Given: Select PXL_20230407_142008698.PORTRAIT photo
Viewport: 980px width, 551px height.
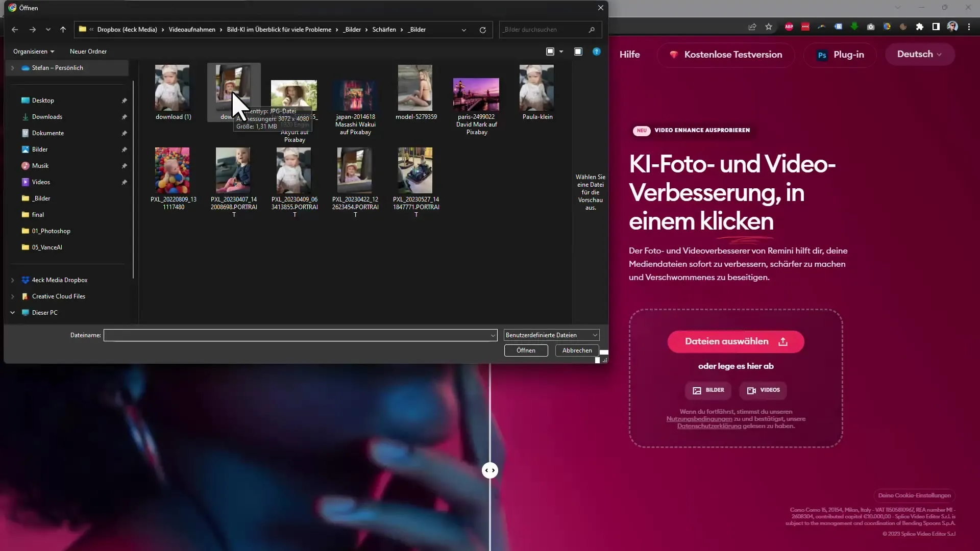Looking at the screenshot, I should pyautogui.click(x=234, y=183).
